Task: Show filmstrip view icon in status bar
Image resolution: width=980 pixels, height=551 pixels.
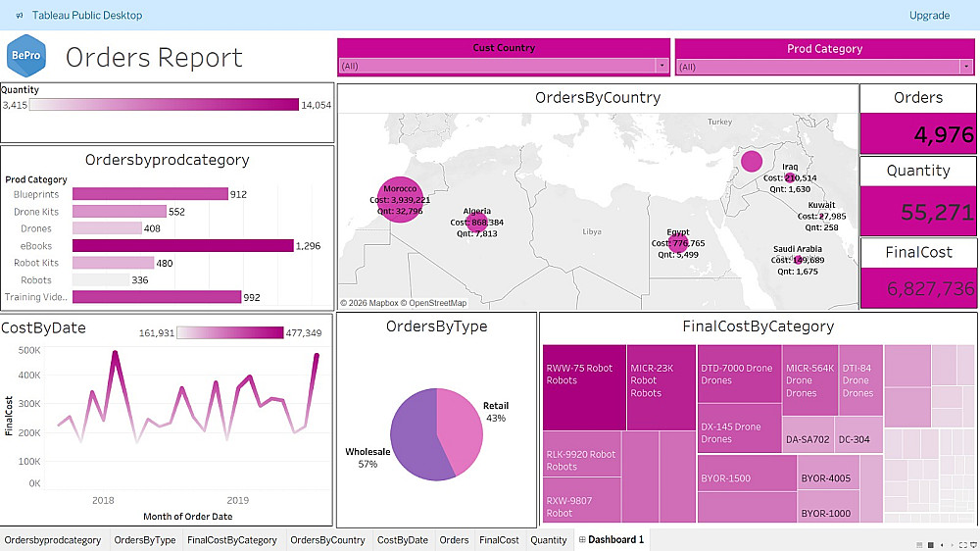Action: click(931, 545)
